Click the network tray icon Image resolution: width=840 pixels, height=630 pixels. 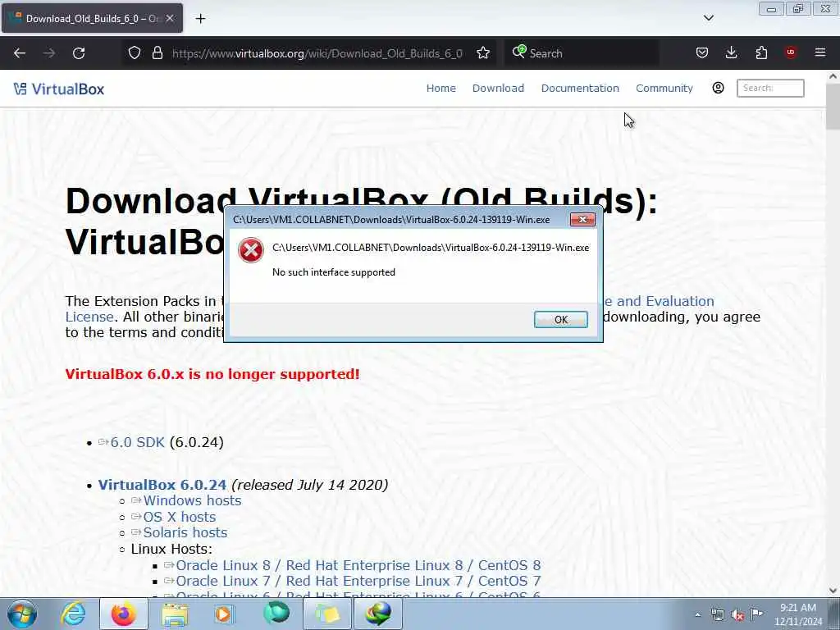coord(717,614)
